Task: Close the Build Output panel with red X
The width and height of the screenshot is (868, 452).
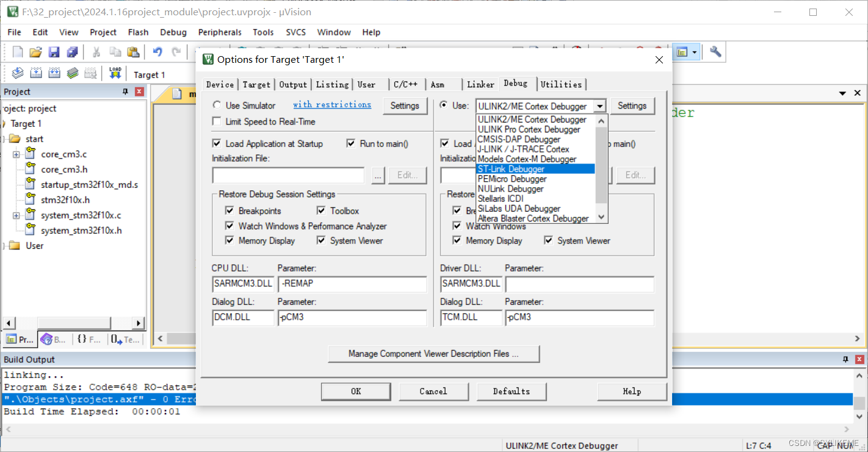Action: [859, 359]
